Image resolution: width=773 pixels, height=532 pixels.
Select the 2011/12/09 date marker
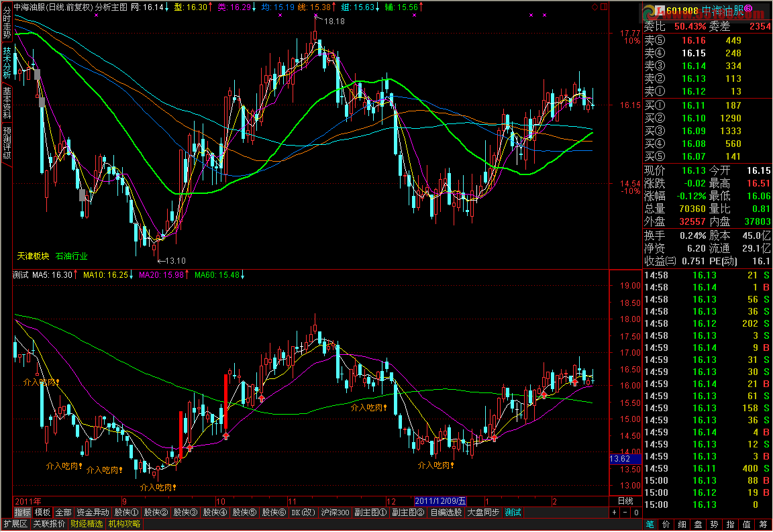point(440,501)
